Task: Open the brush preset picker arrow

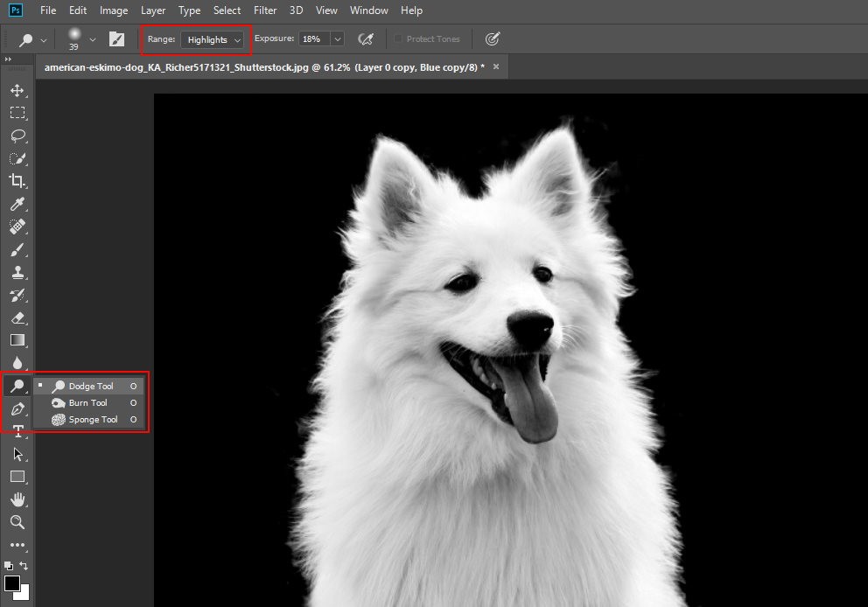Action: point(93,39)
